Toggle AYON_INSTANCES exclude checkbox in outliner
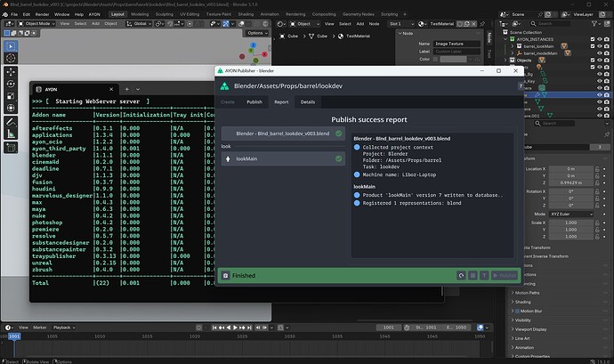Screen dimensions: 614x364 point(593,39)
